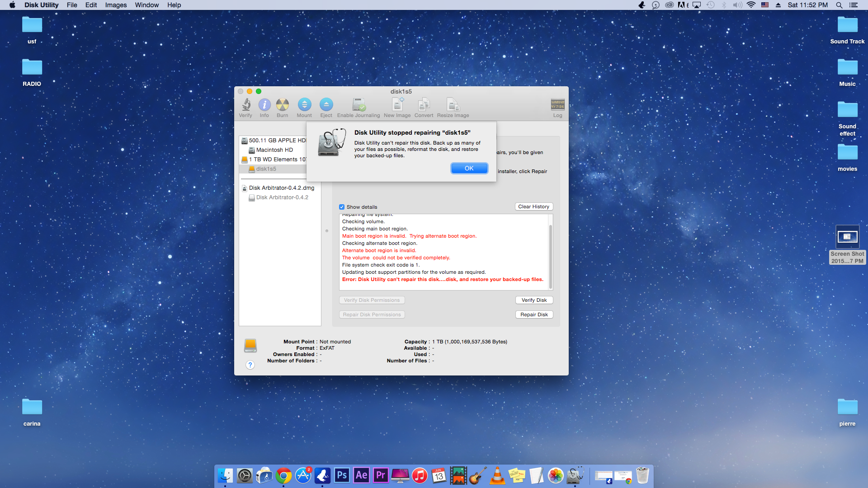
Task: Click the clock showing Sat 11:52 PM
Action: pos(807,5)
